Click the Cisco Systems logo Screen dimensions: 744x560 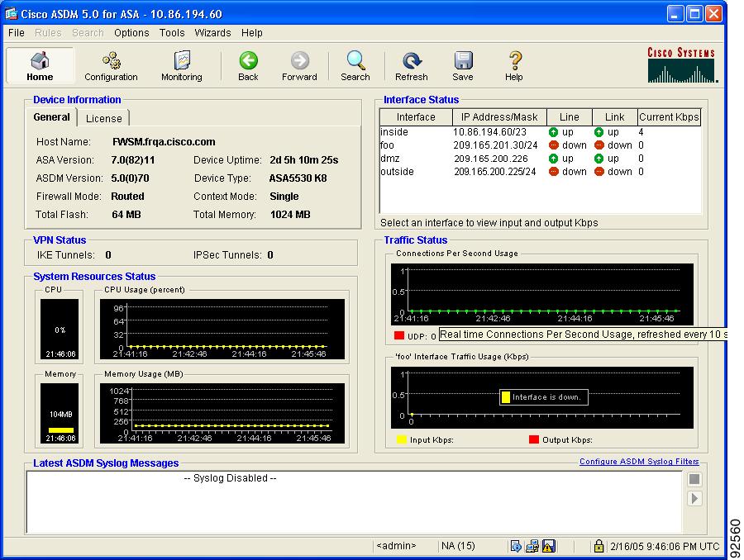coord(682,65)
